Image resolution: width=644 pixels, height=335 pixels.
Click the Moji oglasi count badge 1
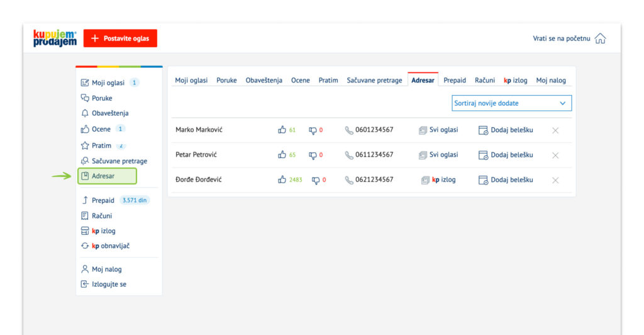[134, 82]
